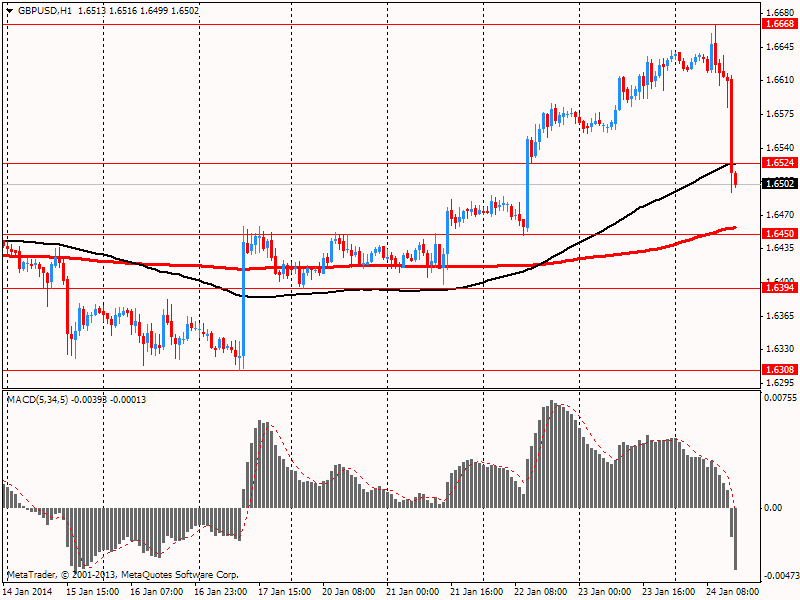Screen dimensions: 800x600
Task: Click the 22 Jan 08:00 time label
Action: pos(541,592)
